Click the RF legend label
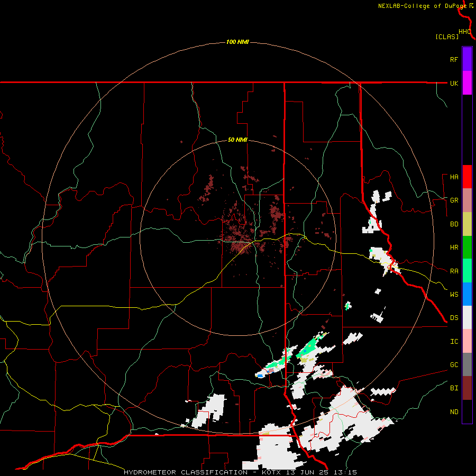This screenshot has width=476, height=476. 454,59
